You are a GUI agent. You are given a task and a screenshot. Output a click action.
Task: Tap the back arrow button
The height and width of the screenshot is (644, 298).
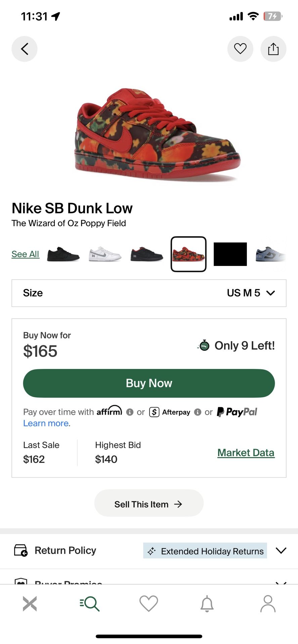coord(25,49)
